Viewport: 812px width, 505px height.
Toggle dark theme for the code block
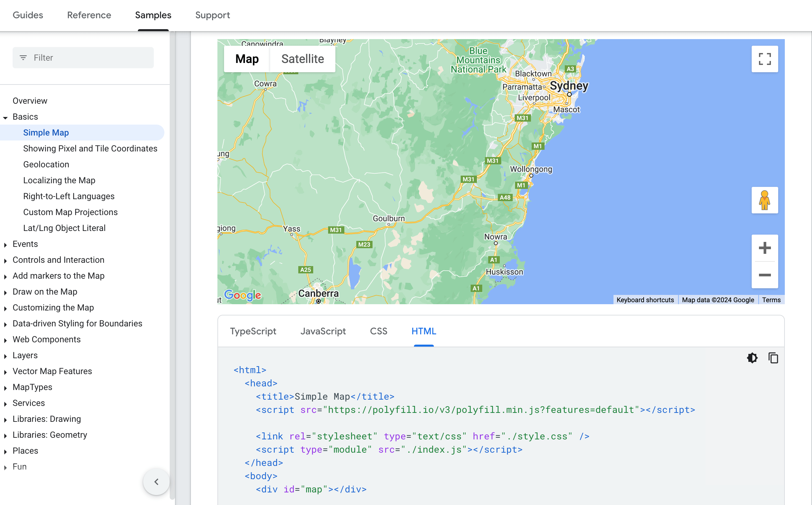752,358
